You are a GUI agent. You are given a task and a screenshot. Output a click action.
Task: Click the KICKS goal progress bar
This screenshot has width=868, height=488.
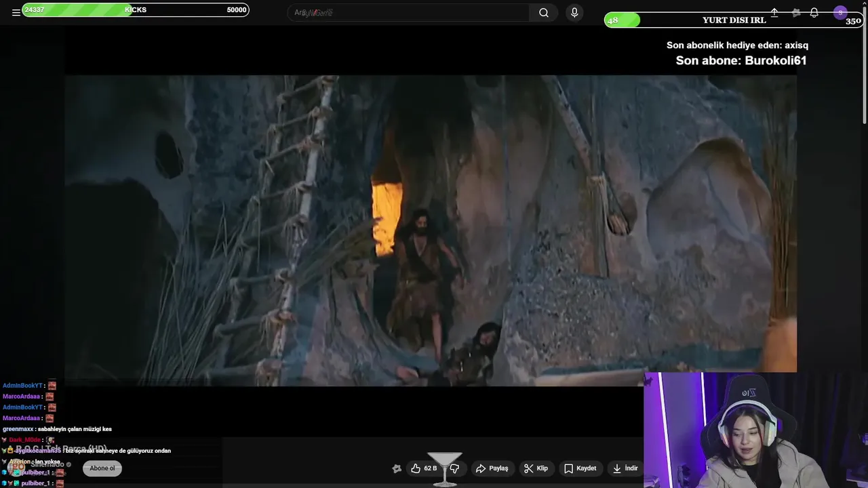click(x=136, y=9)
